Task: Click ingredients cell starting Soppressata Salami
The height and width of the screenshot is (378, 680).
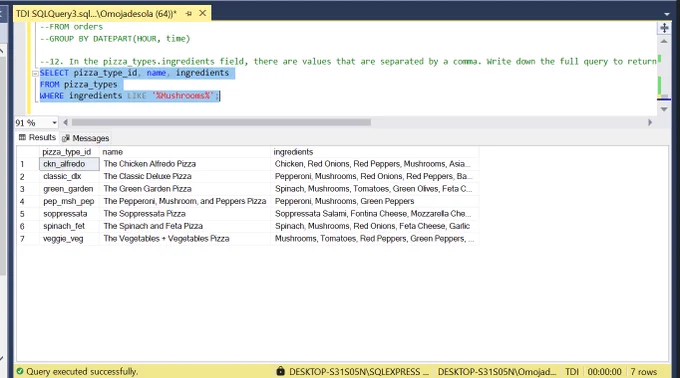Action: point(375,214)
